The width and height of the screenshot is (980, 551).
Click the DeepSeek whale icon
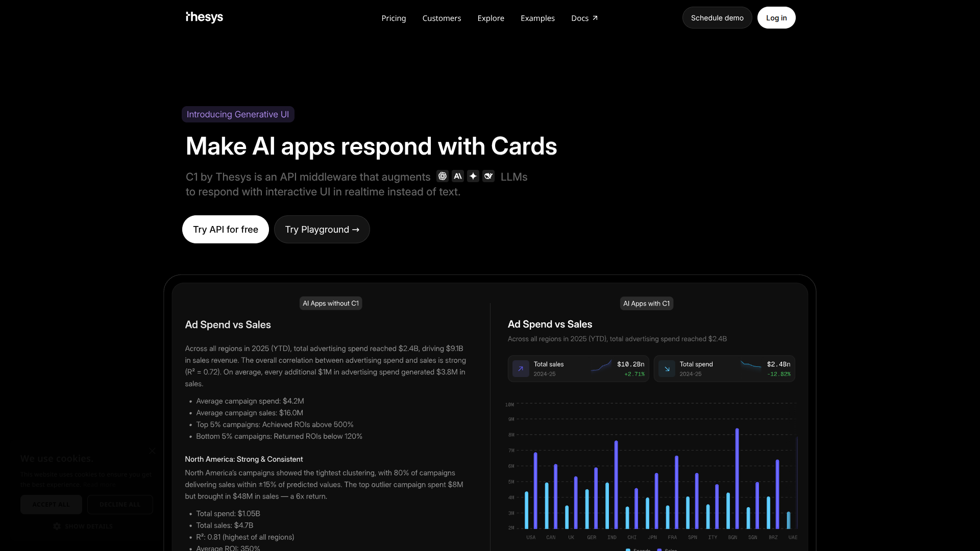coord(488,176)
